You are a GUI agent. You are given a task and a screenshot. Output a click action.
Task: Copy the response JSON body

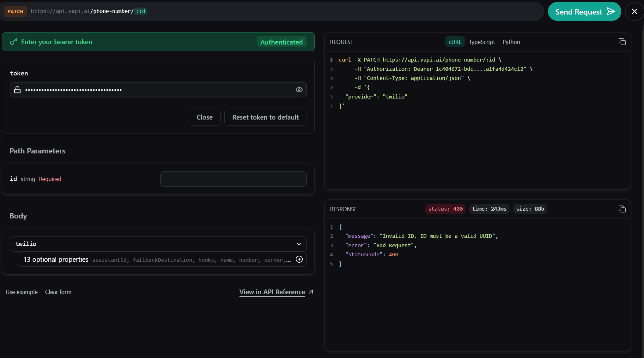[x=622, y=209]
